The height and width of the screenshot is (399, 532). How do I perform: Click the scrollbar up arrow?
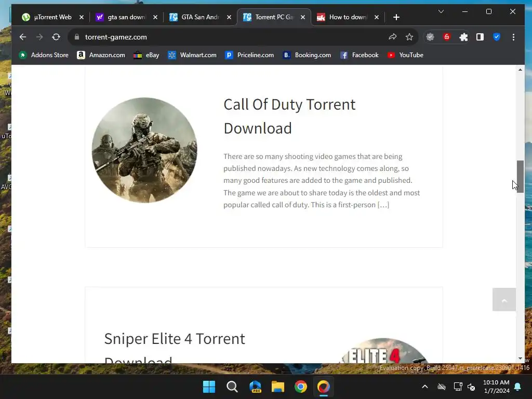click(520, 70)
